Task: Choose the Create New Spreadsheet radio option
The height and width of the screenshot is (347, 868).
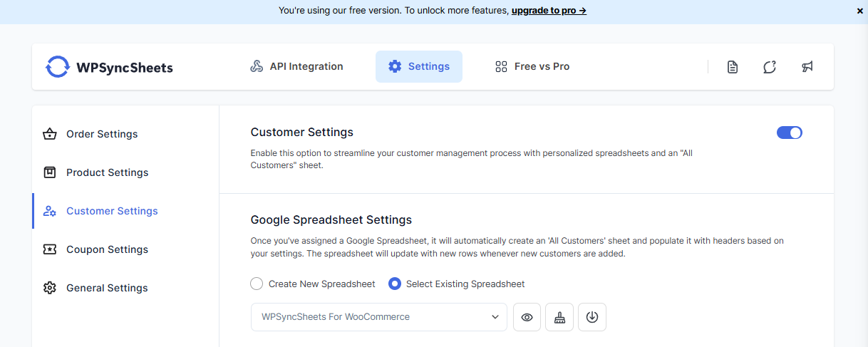Action: [313, 284]
